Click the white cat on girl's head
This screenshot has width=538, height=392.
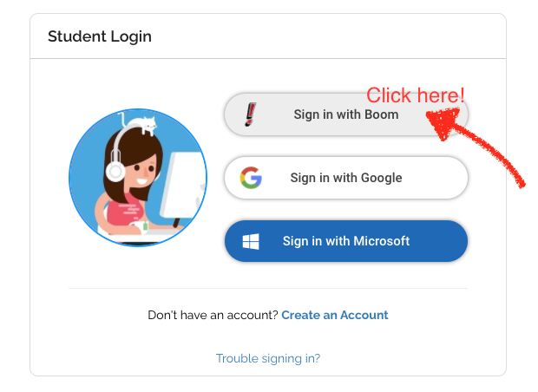[x=141, y=124]
